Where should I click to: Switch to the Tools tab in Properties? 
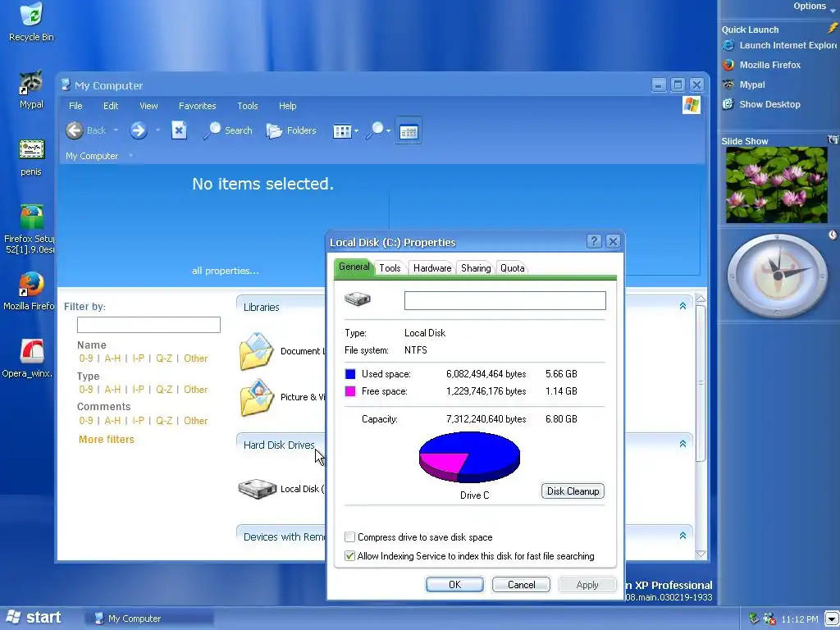tap(390, 268)
